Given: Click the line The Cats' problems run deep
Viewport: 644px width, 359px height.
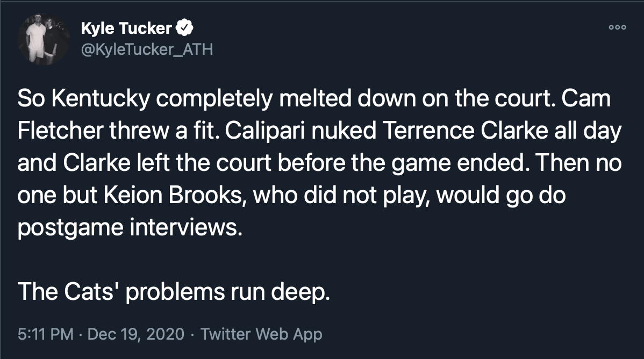Looking at the screenshot, I should point(173,291).
